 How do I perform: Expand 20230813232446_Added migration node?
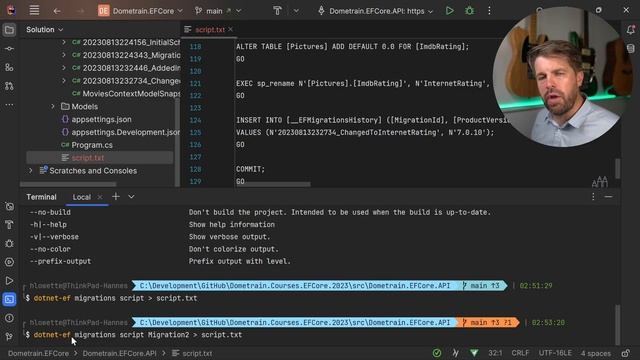tap(64, 68)
